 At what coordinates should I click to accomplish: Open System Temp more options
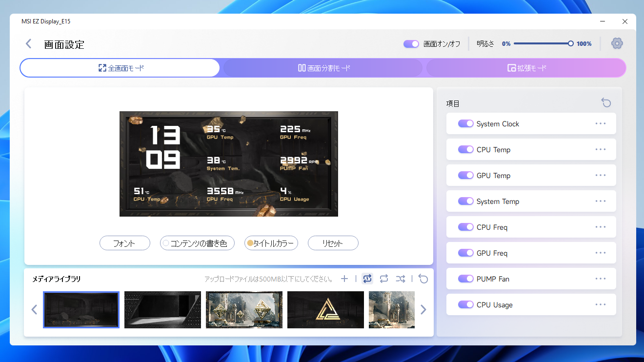601,201
